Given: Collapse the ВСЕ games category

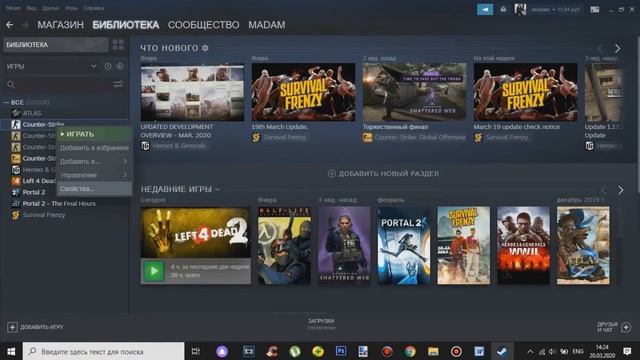Looking at the screenshot, I should (7, 102).
